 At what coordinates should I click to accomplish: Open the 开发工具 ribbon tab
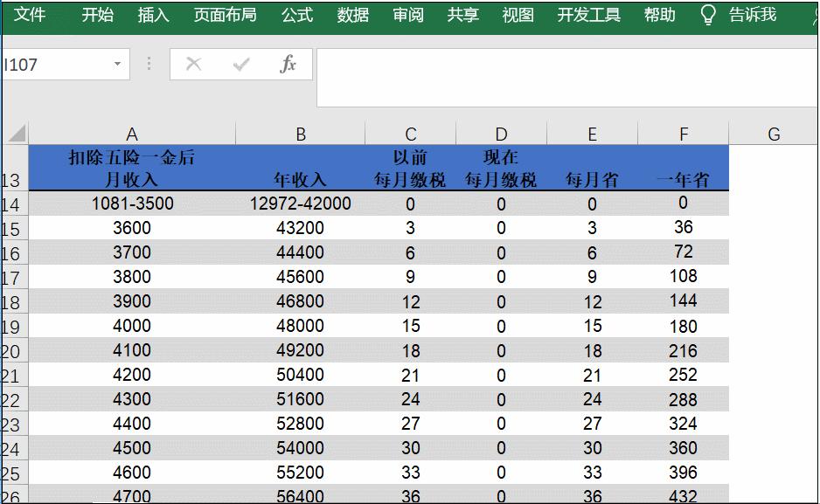[x=588, y=15]
